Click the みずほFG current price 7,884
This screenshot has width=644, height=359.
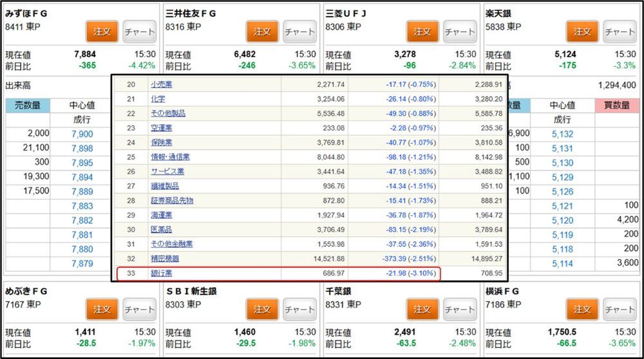85,55
